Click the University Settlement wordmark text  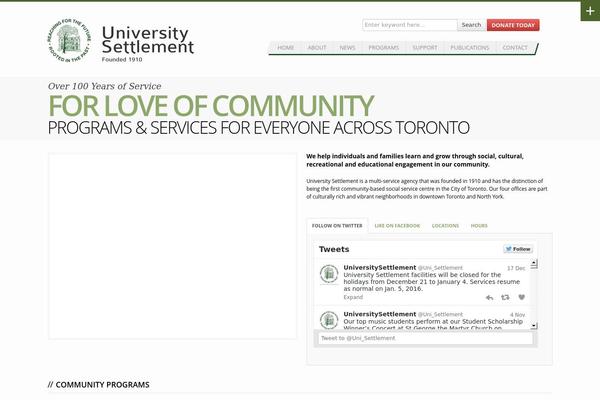pyautogui.click(x=148, y=40)
